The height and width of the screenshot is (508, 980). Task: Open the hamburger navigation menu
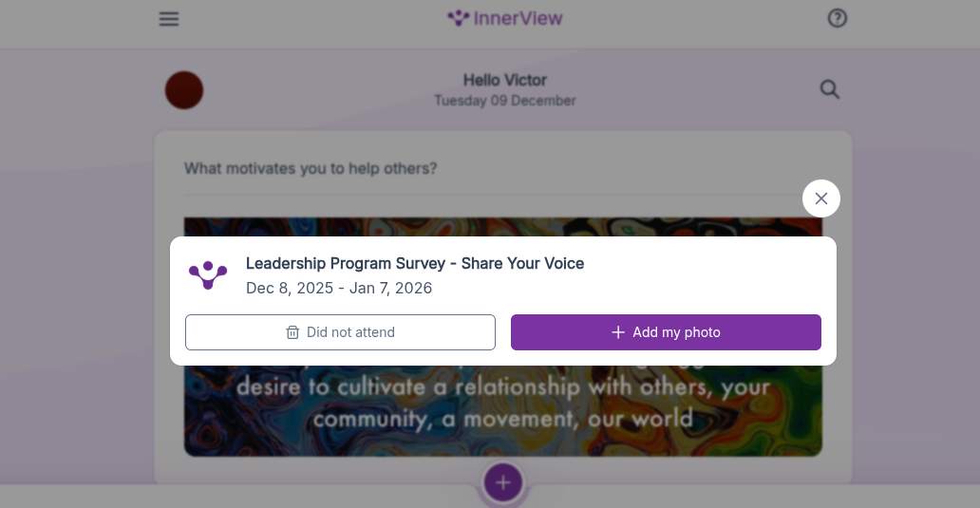click(x=169, y=19)
